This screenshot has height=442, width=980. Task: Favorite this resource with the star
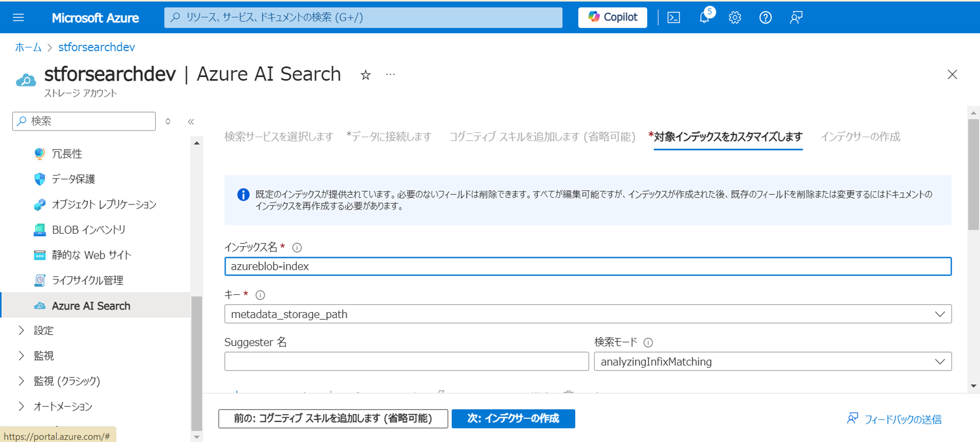click(x=366, y=75)
